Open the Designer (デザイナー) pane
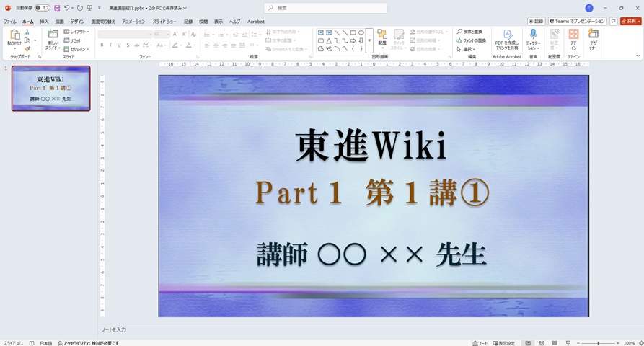This screenshot has height=346, width=644. click(593, 40)
